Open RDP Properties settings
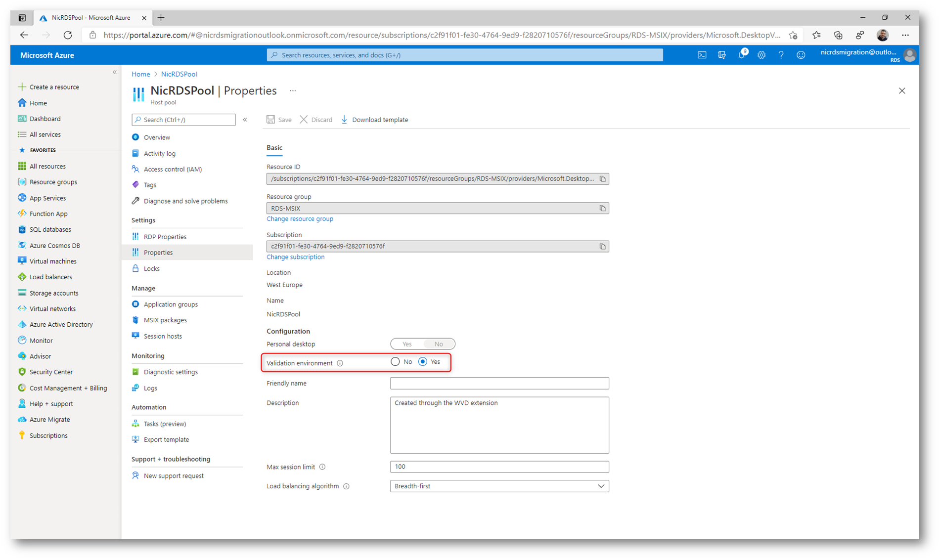This screenshot has height=560, width=940. [x=165, y=237]
